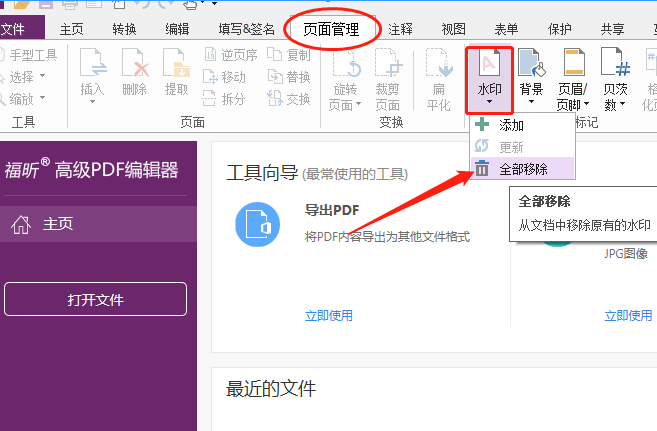Open the 表单 ribbon tab
Screen dimensions: 657x431
click(506, 29)
